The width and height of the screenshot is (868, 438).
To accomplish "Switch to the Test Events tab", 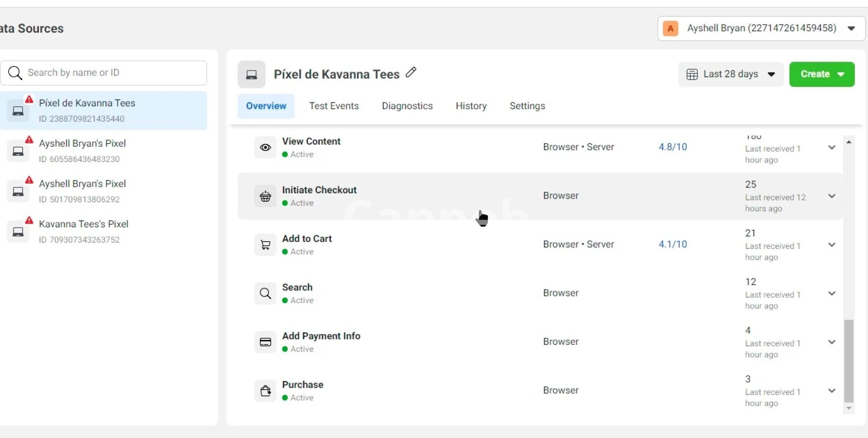I will [x=334, y=106].
